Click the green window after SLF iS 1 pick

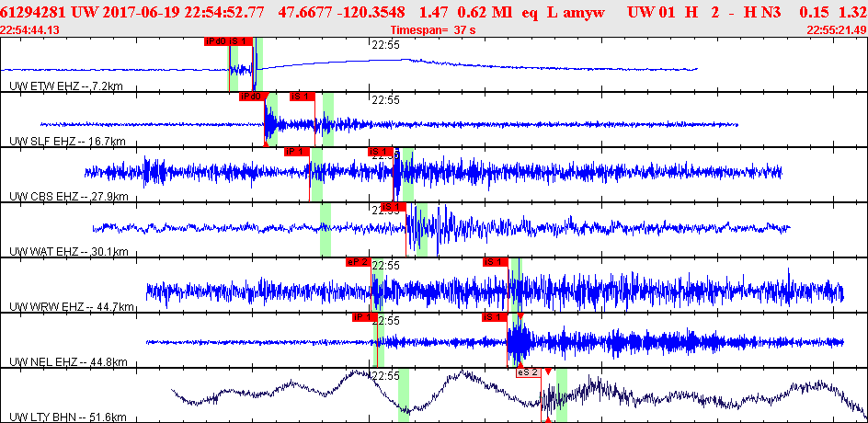click(x=328, y=119)
